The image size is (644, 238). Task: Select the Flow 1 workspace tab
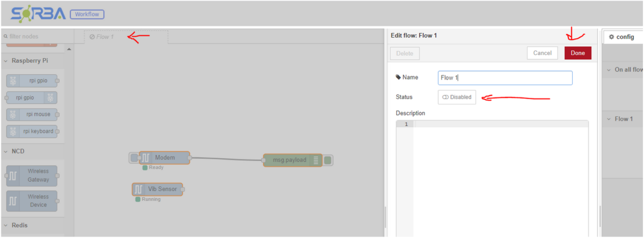pyautogui.click(x=102, y=37)
